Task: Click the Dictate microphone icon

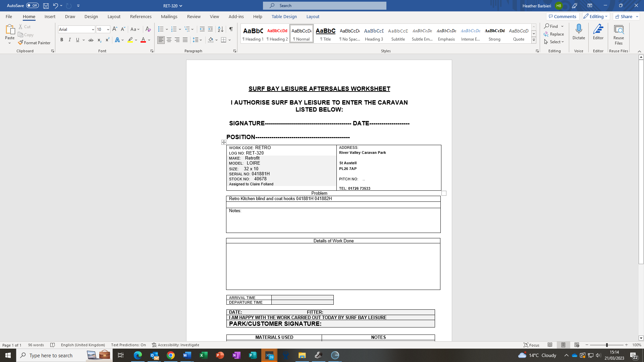Action: (579, 29)
